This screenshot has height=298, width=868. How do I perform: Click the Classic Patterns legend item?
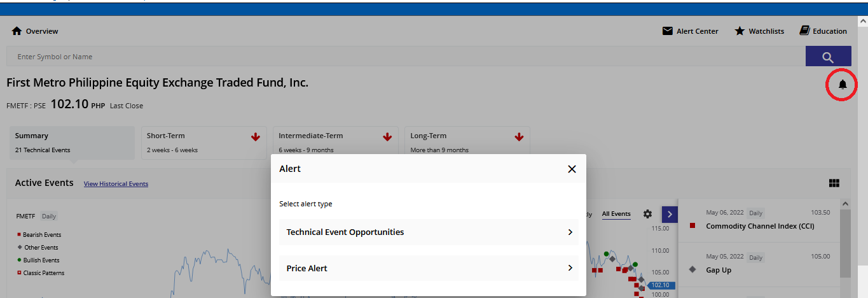point(41,273)
